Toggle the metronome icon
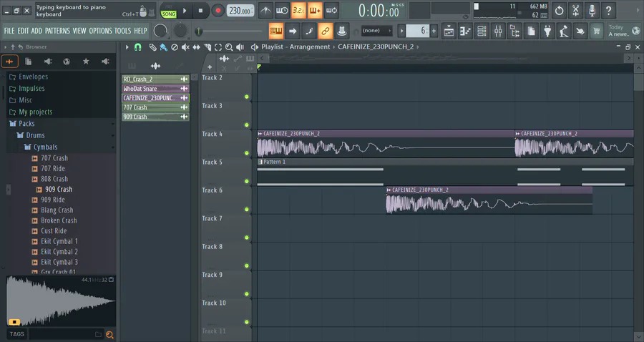 pos(265,11)
